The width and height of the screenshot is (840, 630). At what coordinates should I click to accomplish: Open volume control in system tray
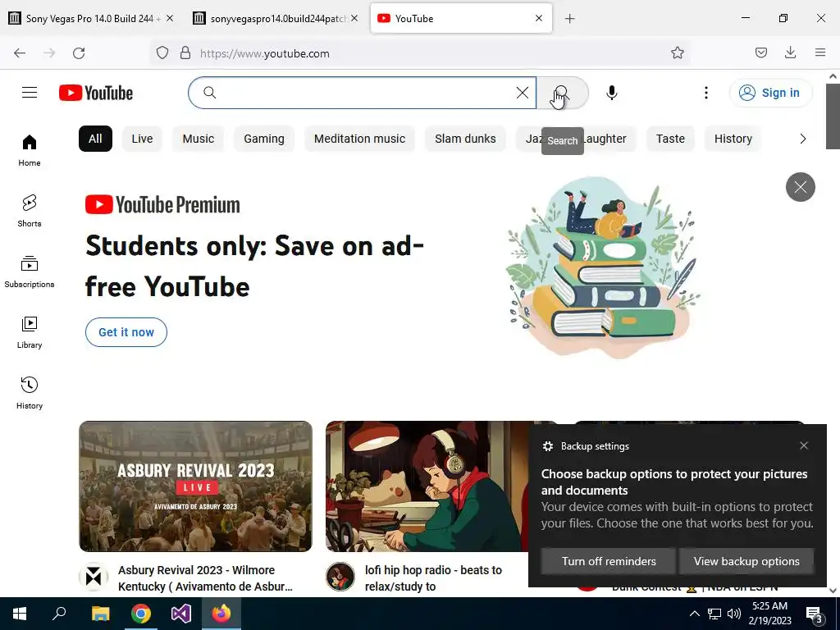pyautogui.click(x=734, y=614)
